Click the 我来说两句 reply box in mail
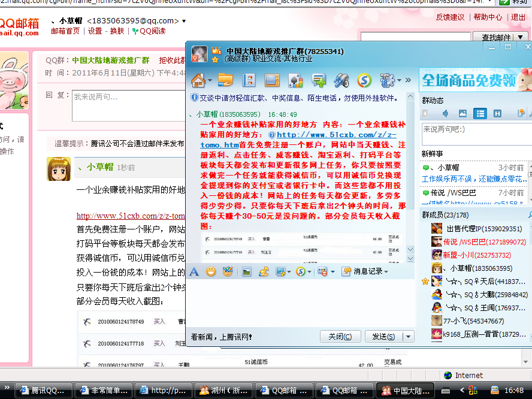This screenshot has height=399, width=532. [129, 105]
